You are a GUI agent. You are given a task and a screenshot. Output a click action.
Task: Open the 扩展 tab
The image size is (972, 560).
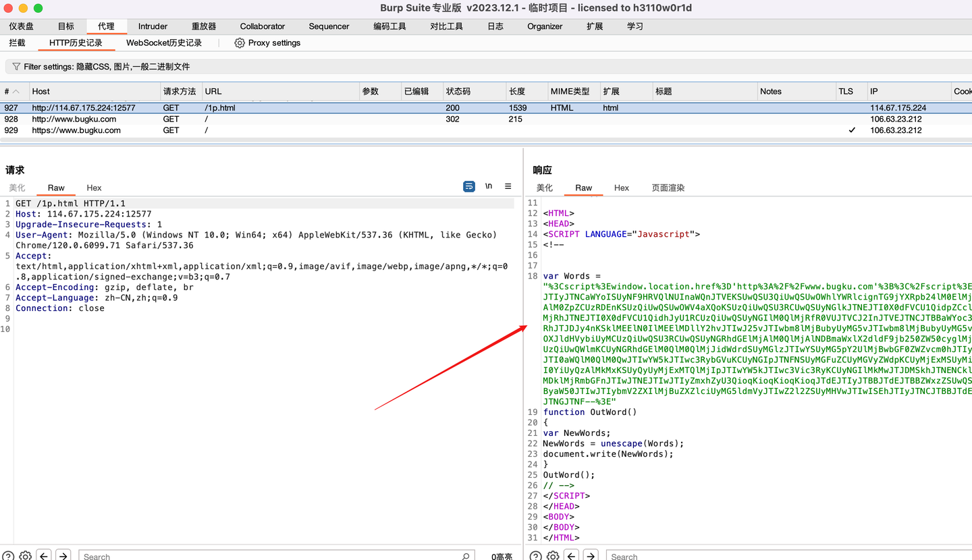tap(595, 26)
